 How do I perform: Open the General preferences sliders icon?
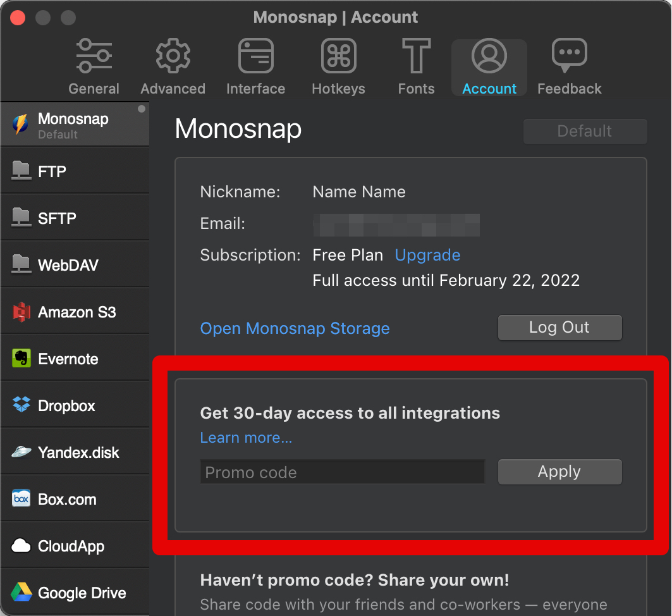(94, 56)
